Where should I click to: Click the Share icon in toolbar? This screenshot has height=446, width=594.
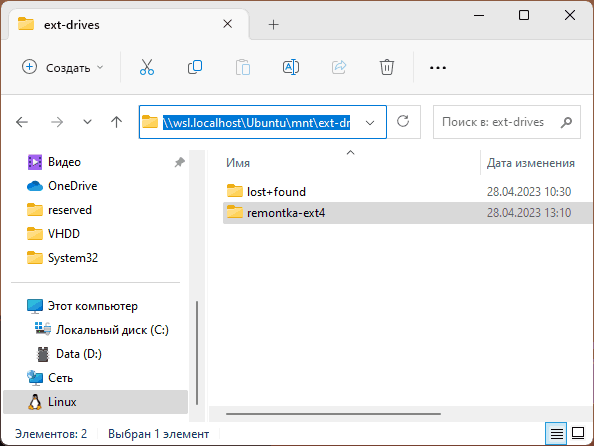coord(339,67)
